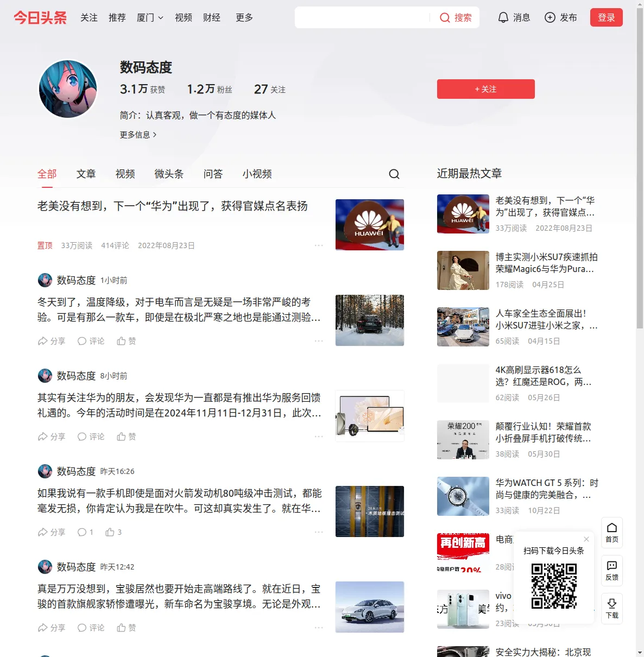The height and width of the screenshot is (657, 644).
Task: Open hot article 人车家全生态全面展出
Action: (546, 319)
